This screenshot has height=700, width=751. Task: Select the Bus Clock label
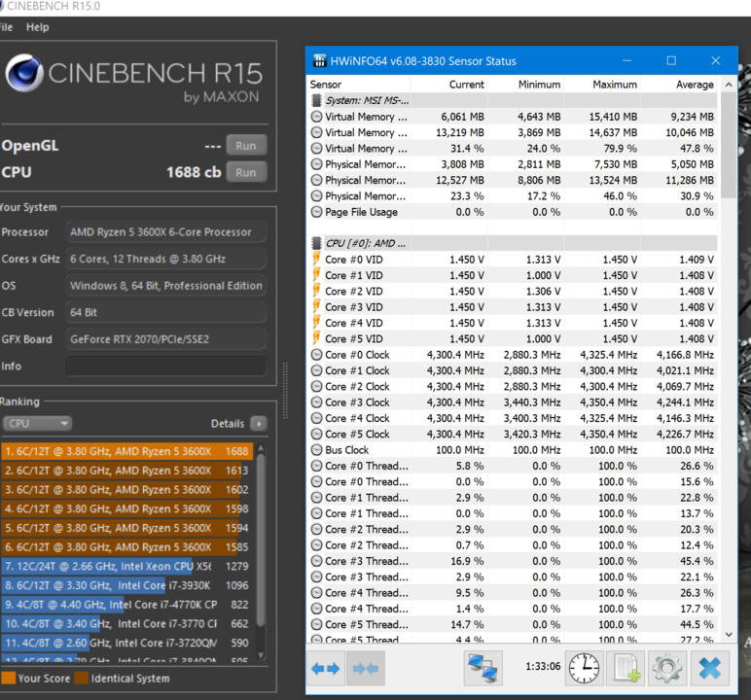click(346, 450)
